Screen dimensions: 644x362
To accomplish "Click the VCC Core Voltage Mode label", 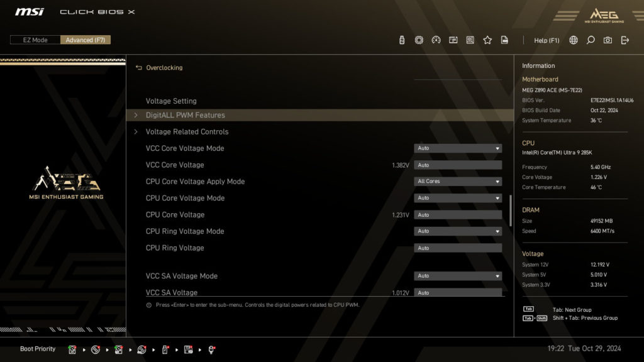I will point(185,148).
